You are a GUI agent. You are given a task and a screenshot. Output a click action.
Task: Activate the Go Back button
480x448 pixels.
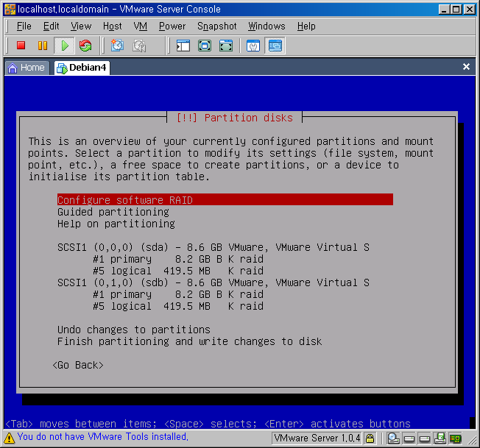click(78, 365)
